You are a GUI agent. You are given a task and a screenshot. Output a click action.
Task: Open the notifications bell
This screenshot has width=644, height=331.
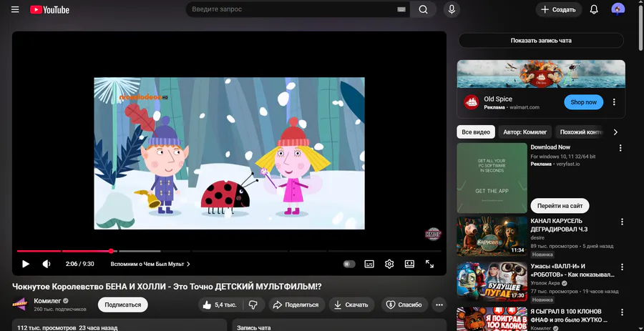594,9
